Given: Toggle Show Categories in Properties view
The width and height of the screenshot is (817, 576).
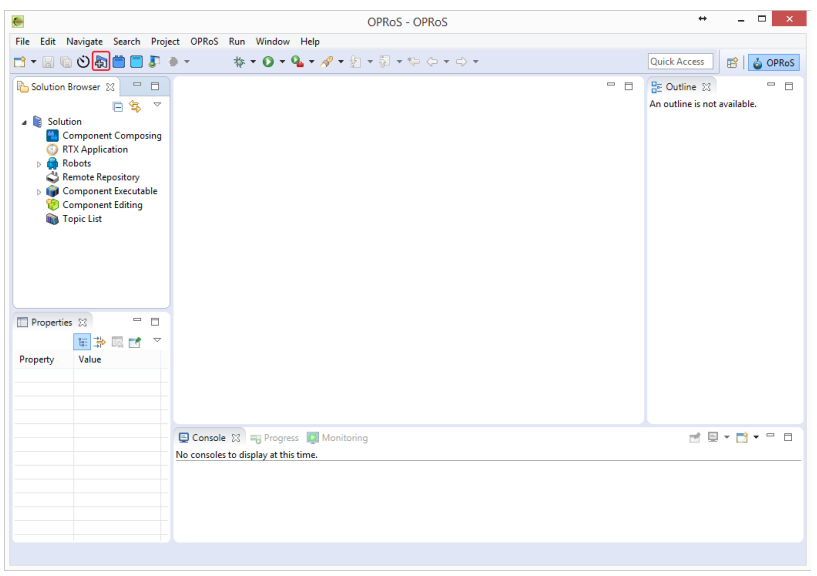Looking at the screenshot, I should click(x=82, y=342).
